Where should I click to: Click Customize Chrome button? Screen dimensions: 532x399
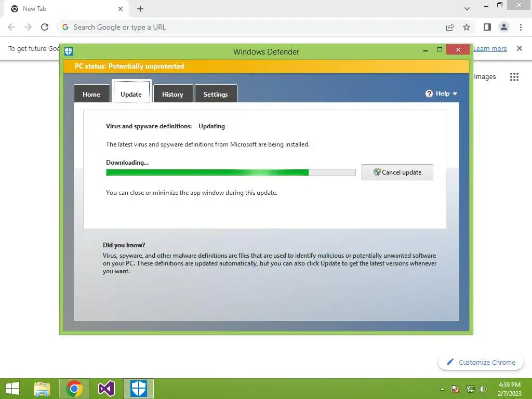(481, 362)
